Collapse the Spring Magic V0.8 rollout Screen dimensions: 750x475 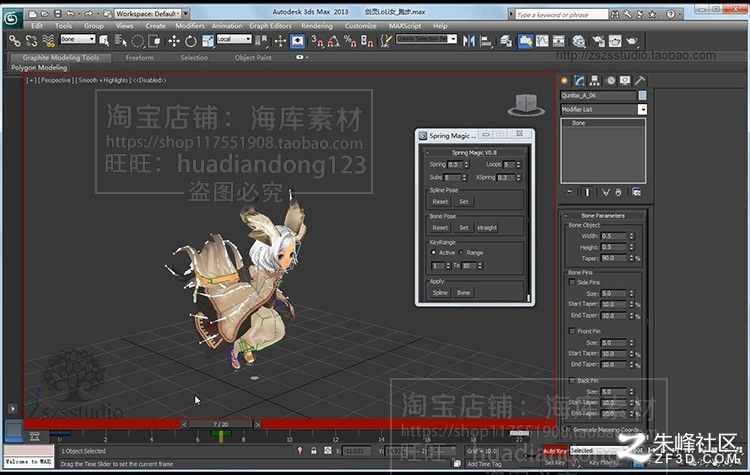tap(474, 153)
